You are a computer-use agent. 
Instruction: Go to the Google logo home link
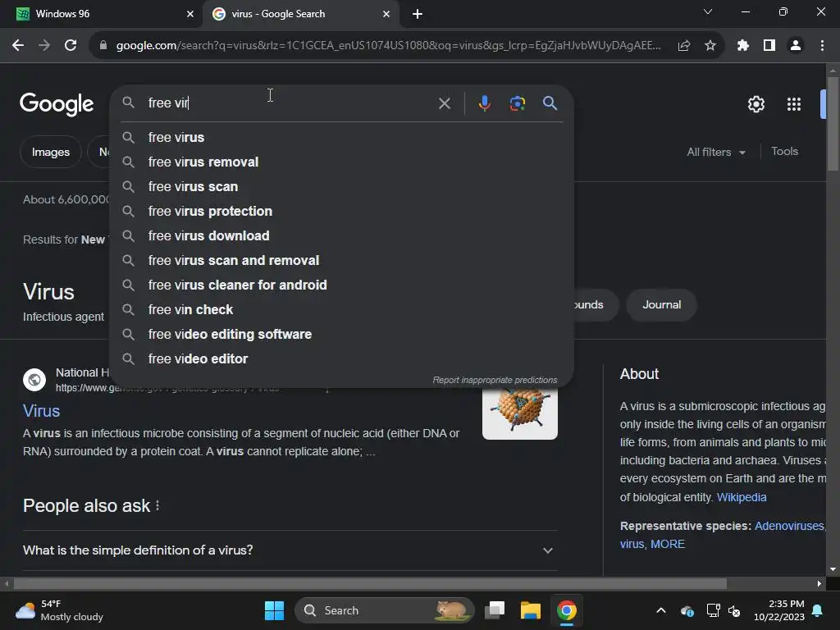[x=57, y=104]
